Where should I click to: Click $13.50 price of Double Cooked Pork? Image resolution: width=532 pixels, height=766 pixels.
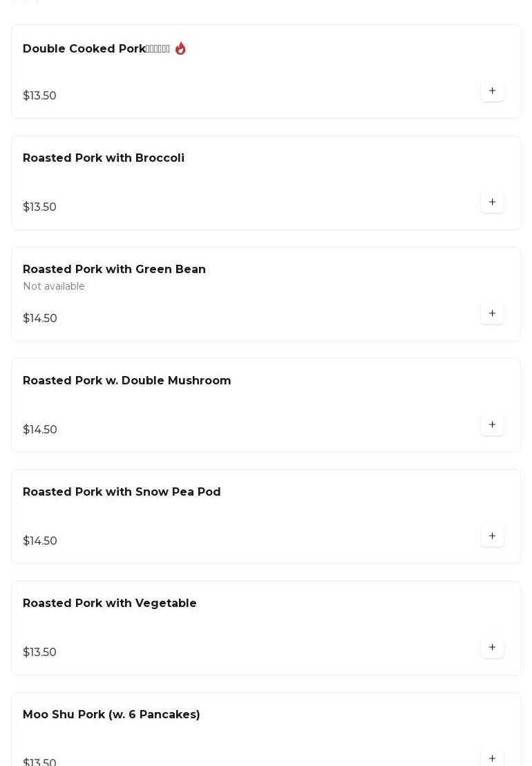(x=39, y=96)
